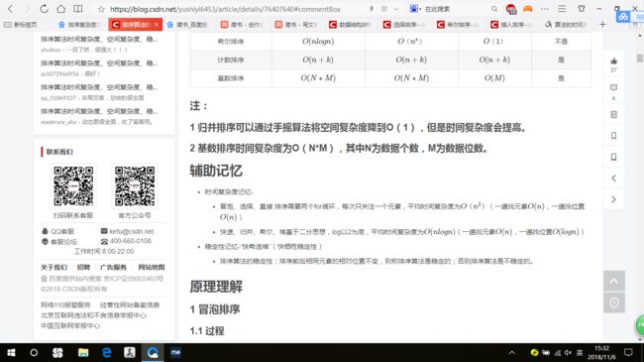Image resolution: width=644 pixels, height=362 pixels.
Task: Switch to the 算法的时间 tab
Action: click(x=566, y=25)
